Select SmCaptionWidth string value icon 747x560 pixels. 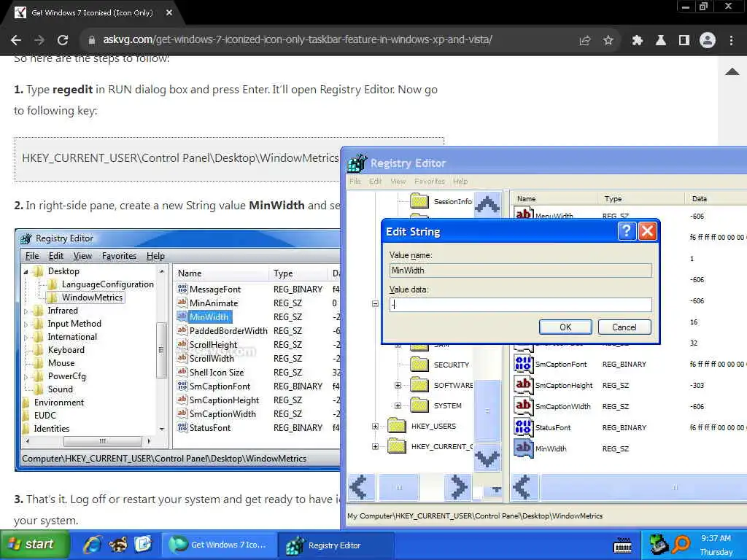[523, 406]
